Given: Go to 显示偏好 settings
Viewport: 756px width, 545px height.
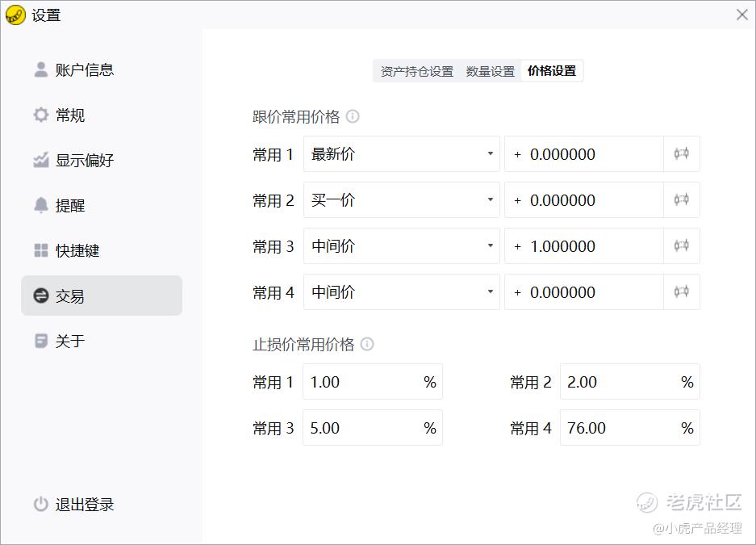Looking at the screenshot, I should tap(84, 161).
